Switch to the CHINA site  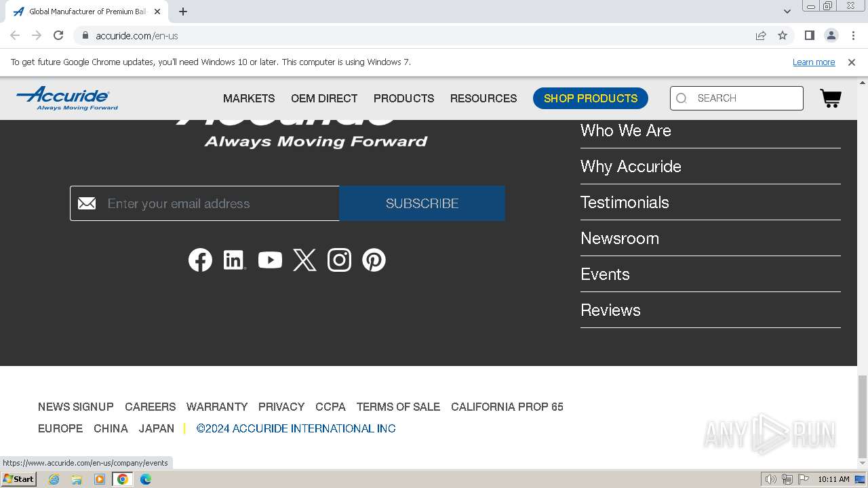click(x=111, y=428)
